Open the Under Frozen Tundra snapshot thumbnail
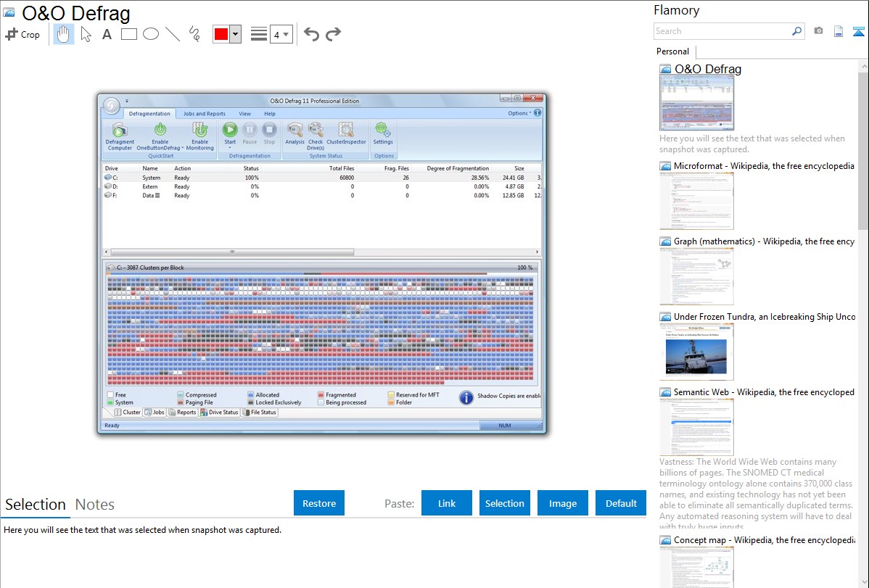This screenshot has height=588, width=869. pos(696,352)
